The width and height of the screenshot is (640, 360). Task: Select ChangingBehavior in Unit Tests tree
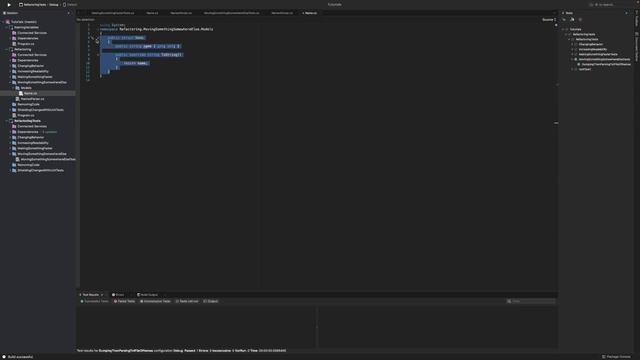591,44
